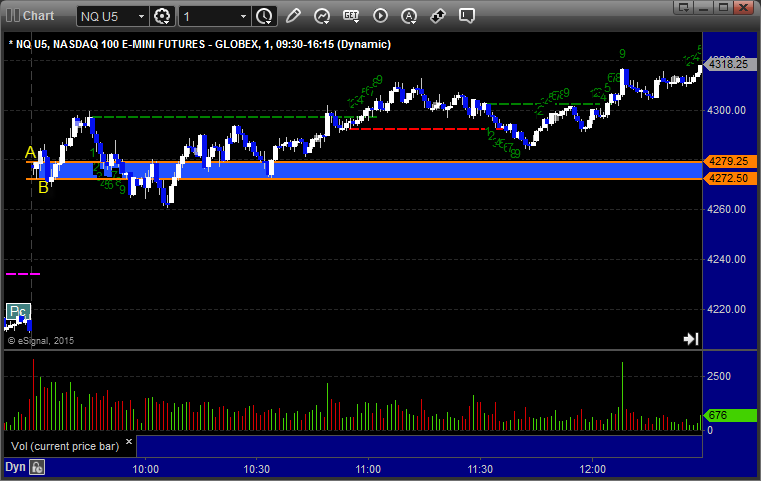Click the 11:00 time axis label
Image resolution: width=761 pixels, height=481 pixels.
click(x=368, y=469)
